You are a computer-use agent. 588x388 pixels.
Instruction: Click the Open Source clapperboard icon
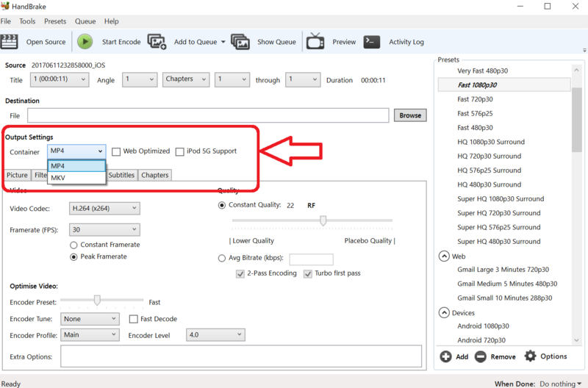[9, 42]
